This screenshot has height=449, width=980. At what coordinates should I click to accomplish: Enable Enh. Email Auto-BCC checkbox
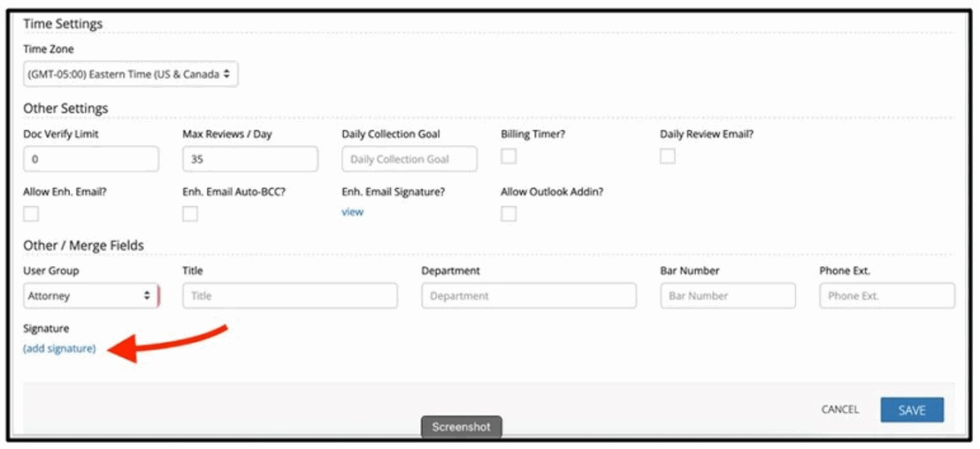pyautogui.click(x=190, y=214)
